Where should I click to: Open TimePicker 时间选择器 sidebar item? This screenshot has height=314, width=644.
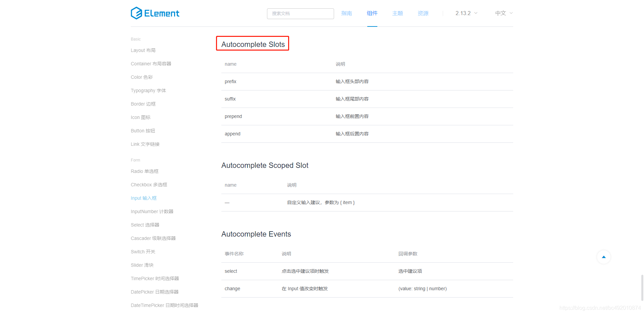[x=155, y=278]
